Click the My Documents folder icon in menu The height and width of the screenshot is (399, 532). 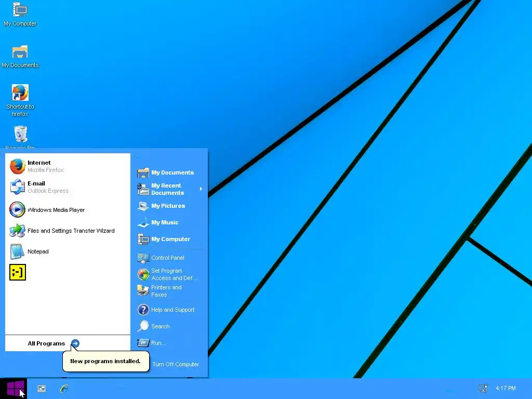tap(143, 173)
